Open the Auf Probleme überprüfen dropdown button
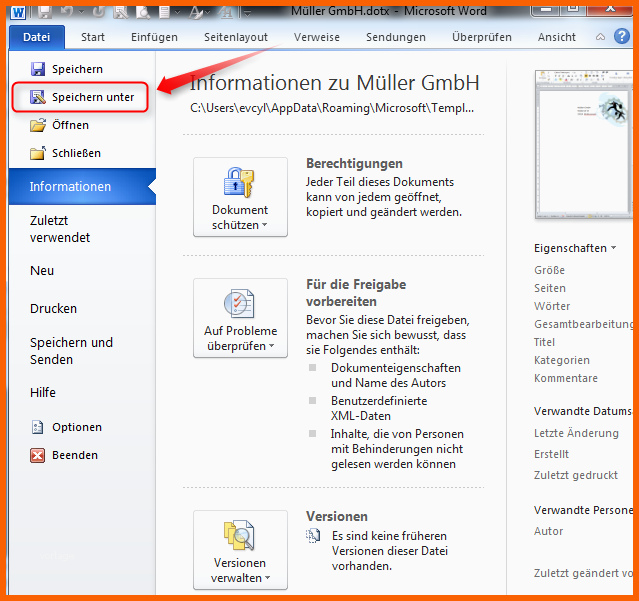639x601 pixels. (240, 318)
